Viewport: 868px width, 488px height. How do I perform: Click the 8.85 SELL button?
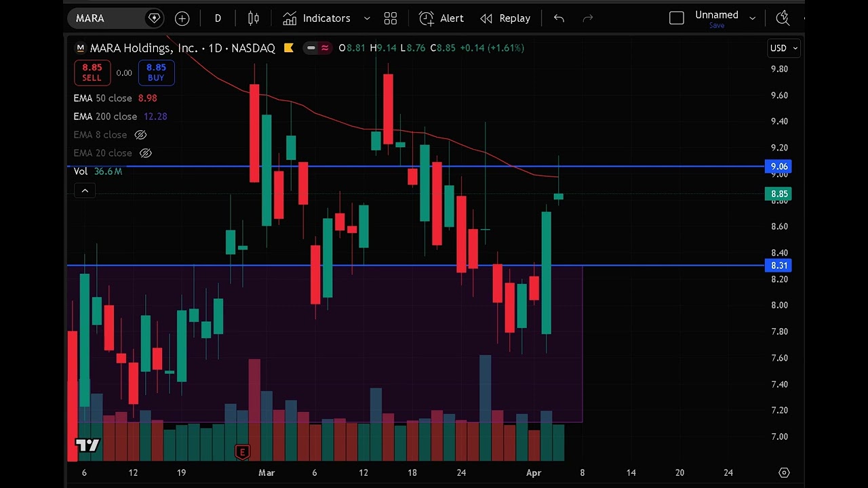click(92, 72)
